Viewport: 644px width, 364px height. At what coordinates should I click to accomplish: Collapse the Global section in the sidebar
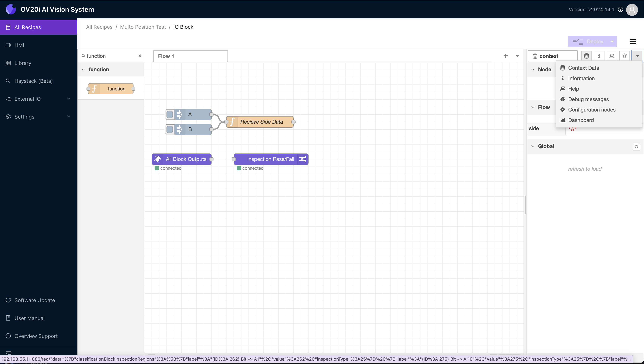533,146
